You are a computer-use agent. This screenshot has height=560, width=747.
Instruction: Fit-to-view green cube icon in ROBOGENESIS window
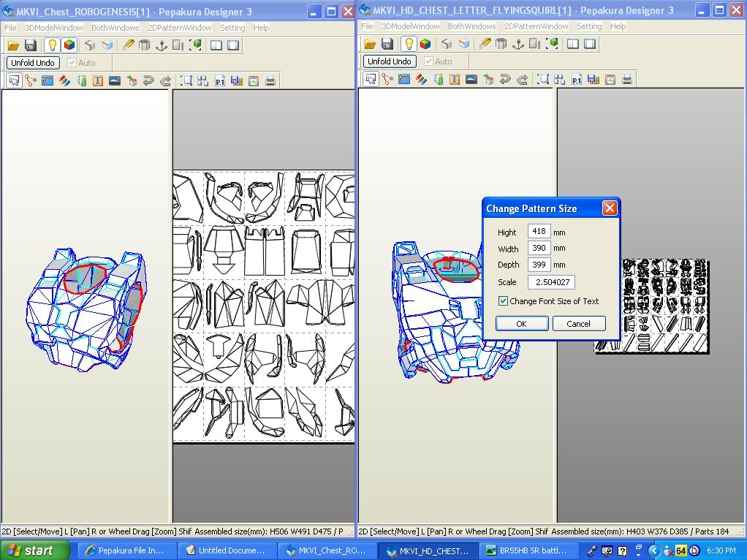click(x=196, y=45)
